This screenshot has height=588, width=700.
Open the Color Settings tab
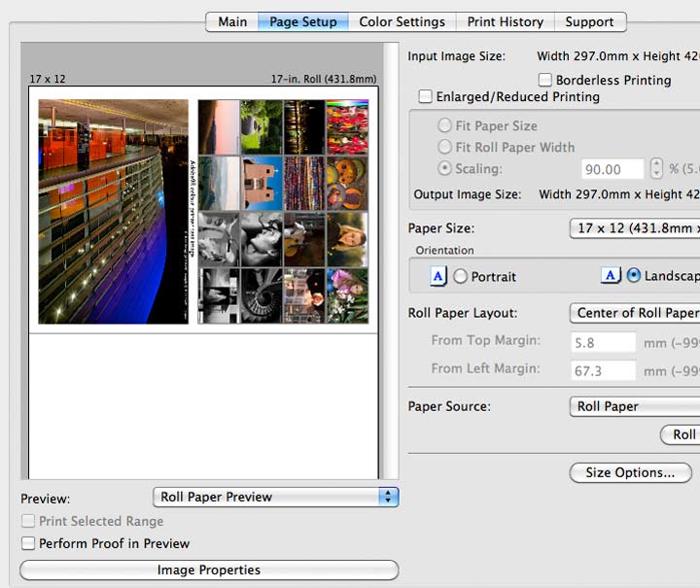pos(402,21)
